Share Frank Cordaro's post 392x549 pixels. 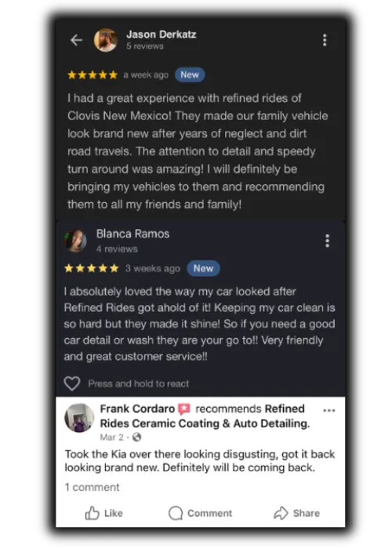pyautogui.click(x=296, y=513)
